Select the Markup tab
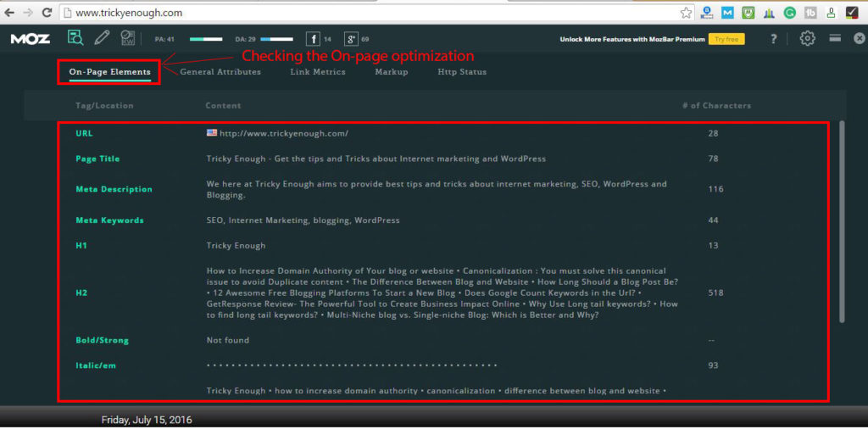Screen dimensions: 868x446 pos(392,72)
